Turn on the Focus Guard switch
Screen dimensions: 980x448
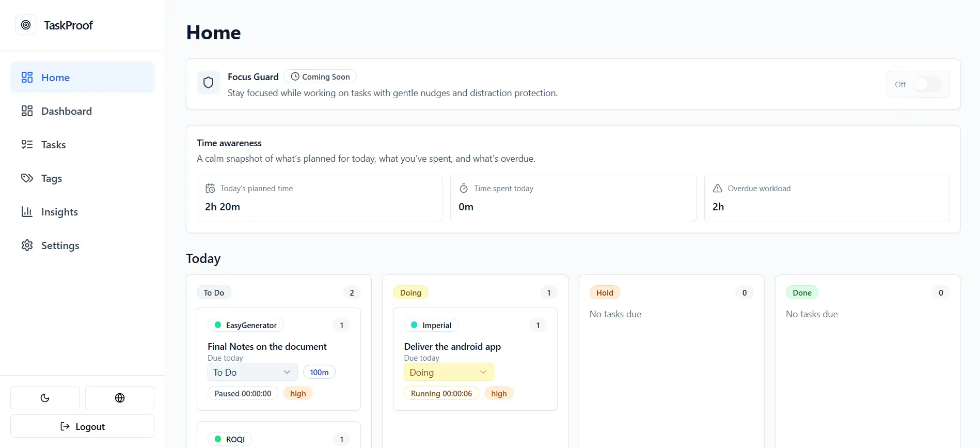click(927, 84)
